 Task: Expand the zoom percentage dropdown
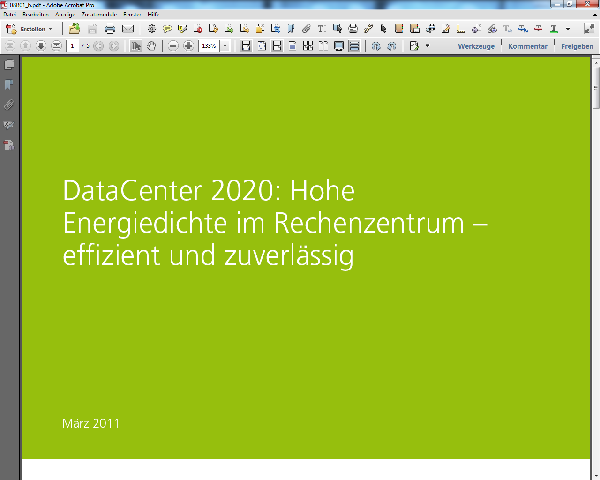(x=225, y=46)
